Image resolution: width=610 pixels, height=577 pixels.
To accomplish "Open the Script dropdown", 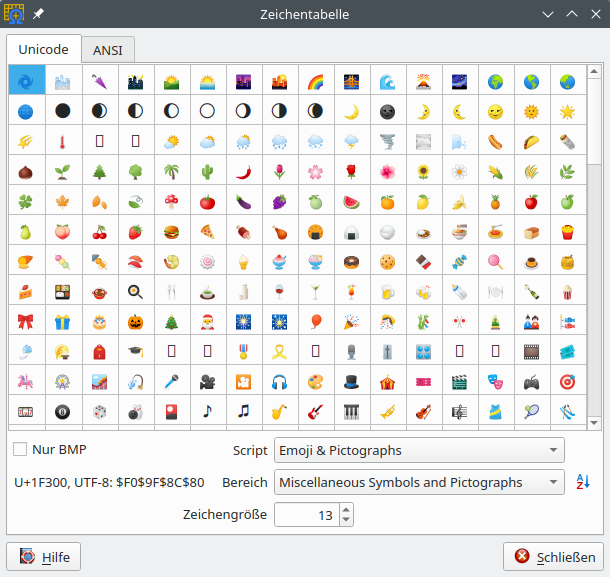I will tap(419, 450).
